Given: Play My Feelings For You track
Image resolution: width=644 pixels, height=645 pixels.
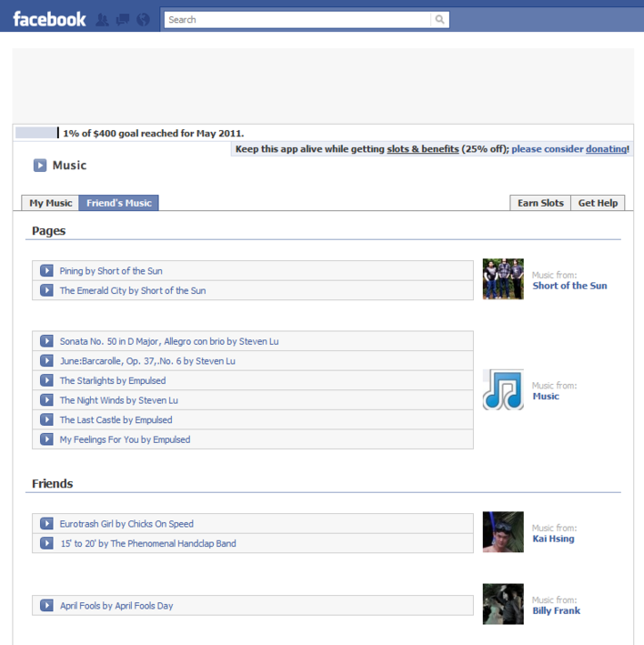Looking at the screenshot, I should tap(46, 439).
